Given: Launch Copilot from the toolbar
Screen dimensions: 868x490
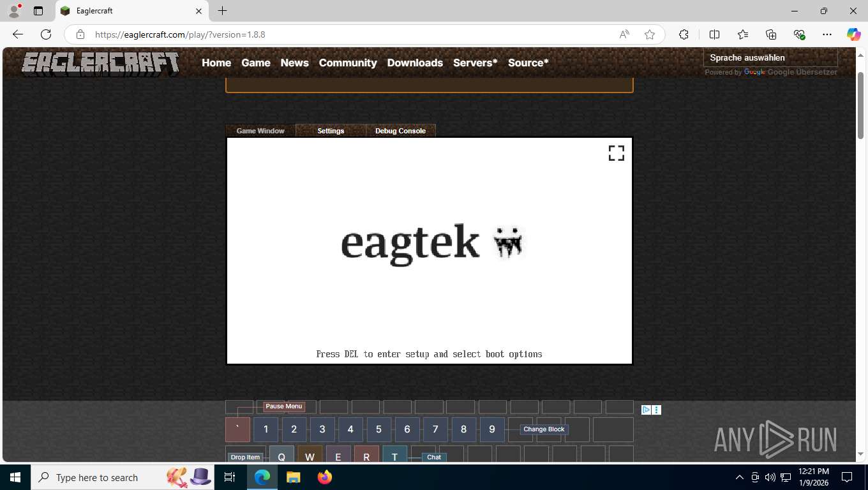Looking at the screenshot, I should [853, 34].
